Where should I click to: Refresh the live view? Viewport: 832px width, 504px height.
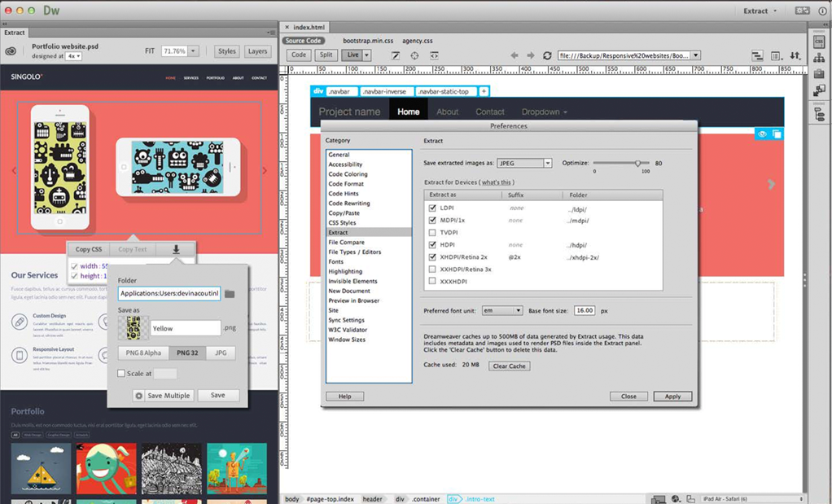(x=546, y=55)
